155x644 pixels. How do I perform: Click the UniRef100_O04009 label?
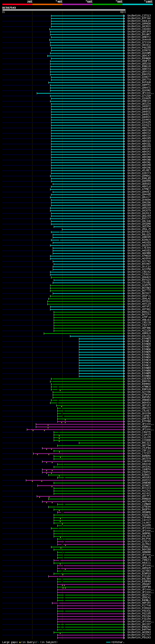[x=139, y=40]
